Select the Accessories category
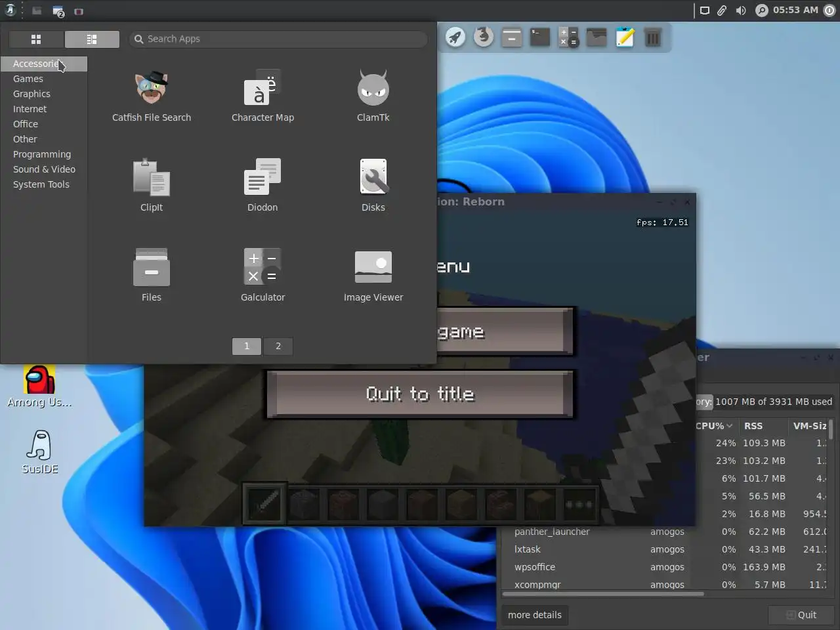Image resolution: width=840 pixels, height=630 pixels. pos(44,64)
